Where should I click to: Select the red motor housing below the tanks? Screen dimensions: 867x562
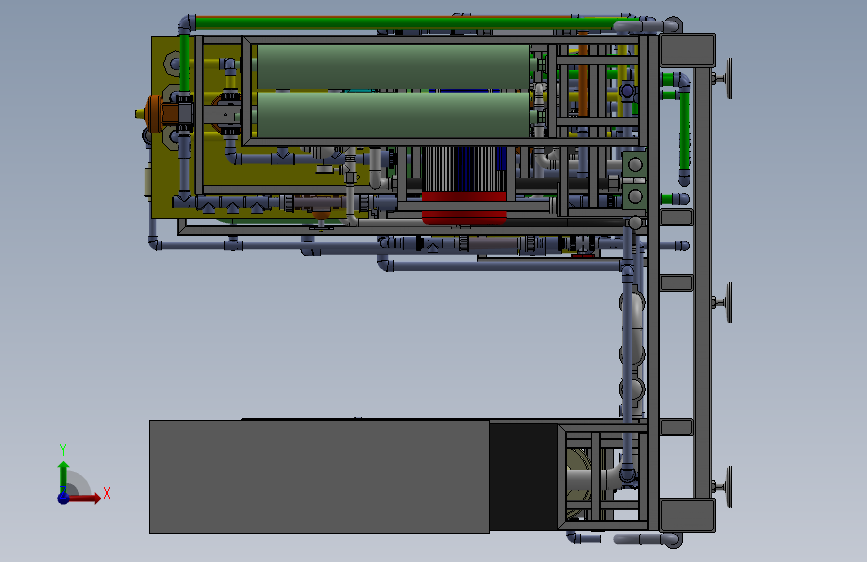[464, 208]
